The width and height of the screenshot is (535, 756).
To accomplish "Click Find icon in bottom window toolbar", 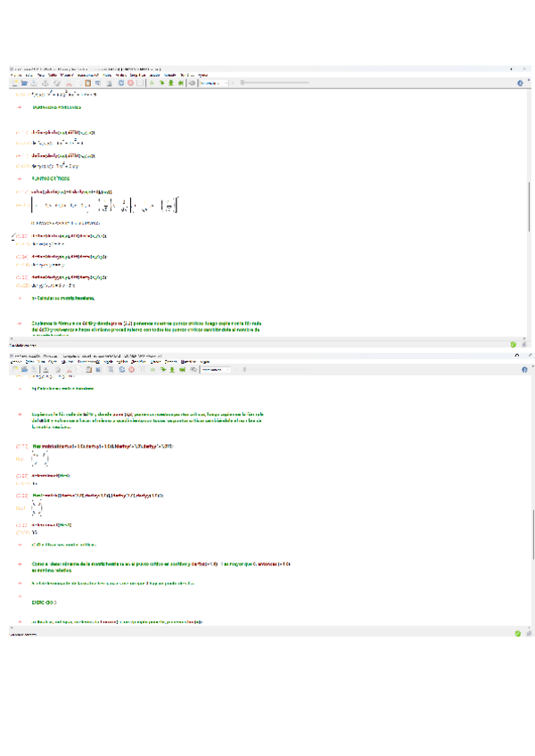I will coord(111,369).
